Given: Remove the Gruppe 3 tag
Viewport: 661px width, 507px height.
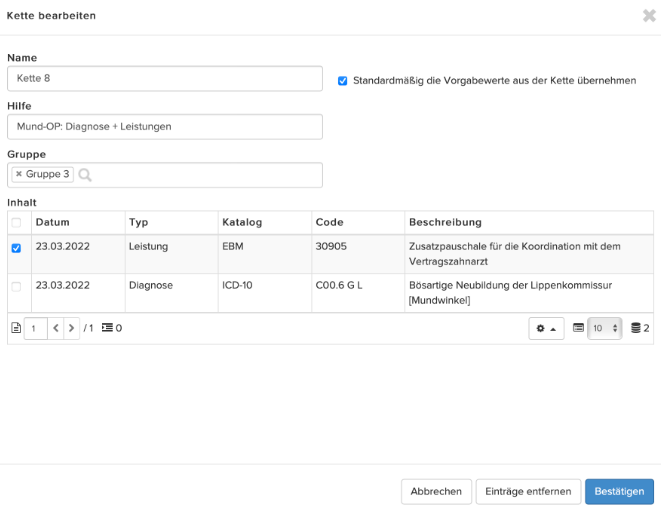Looking at the screenshot, I should click(19, 174).
